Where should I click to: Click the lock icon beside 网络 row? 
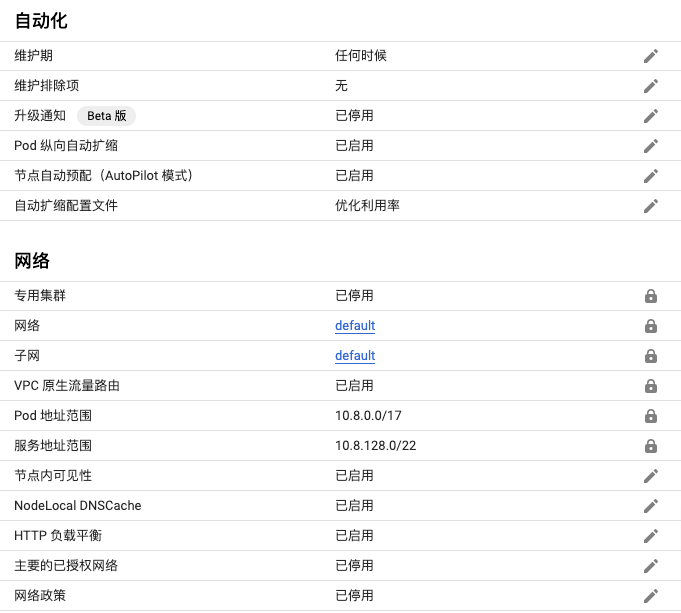(651, 326)
